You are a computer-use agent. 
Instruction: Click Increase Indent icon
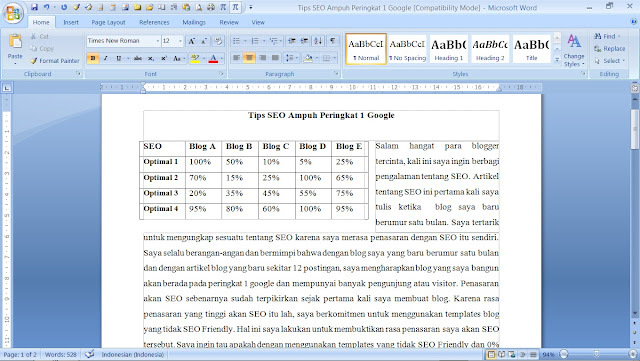coord(304,41)
